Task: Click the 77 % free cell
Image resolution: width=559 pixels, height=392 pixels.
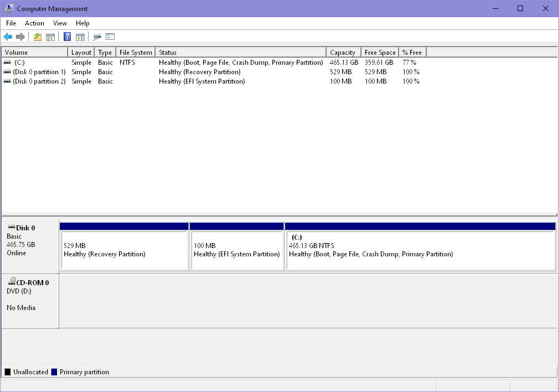Action: [x=409, y=63]
